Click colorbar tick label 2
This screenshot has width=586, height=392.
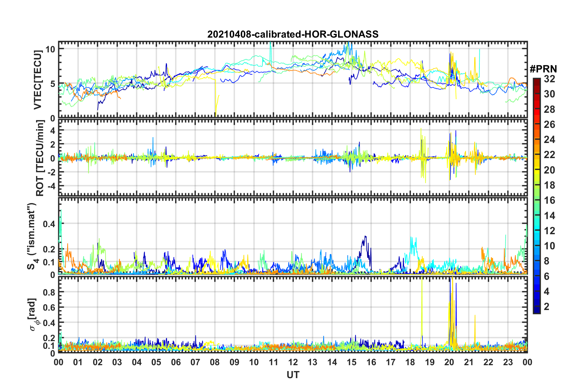pos(547,306)
